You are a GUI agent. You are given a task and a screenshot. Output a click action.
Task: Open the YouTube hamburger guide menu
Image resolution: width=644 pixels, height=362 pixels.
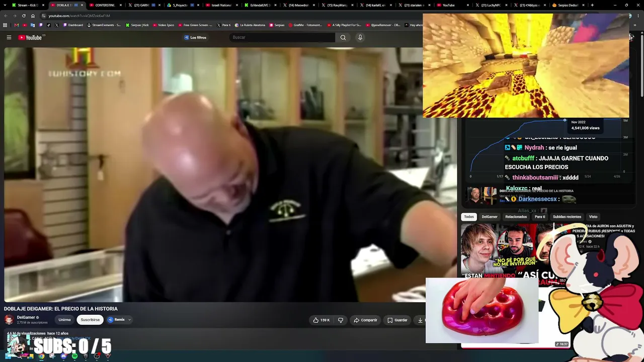tap(9, 37)
